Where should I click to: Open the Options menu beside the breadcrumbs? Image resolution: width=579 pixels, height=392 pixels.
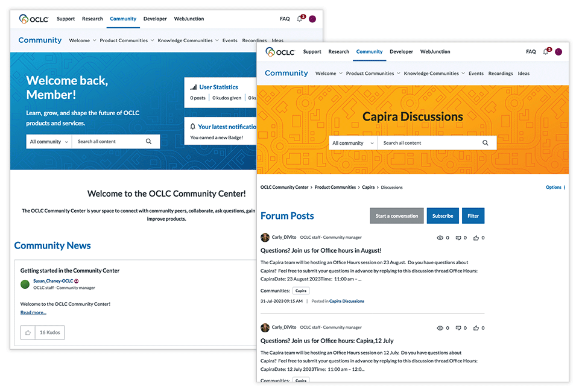tap(555, 188)
